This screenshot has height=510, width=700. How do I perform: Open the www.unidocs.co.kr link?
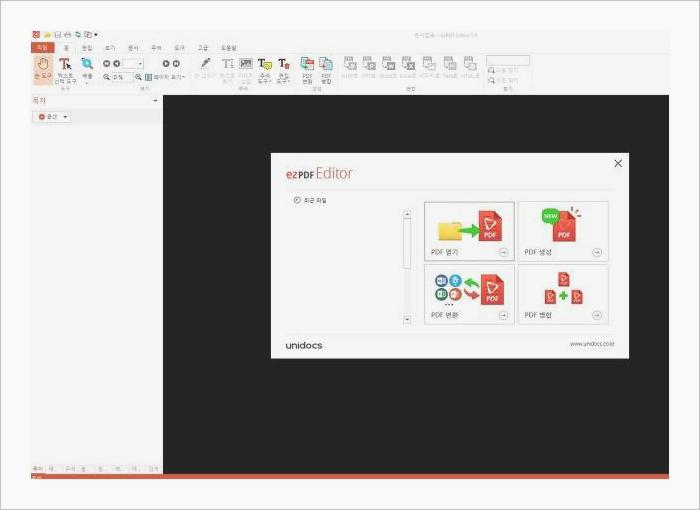(592, 344)
